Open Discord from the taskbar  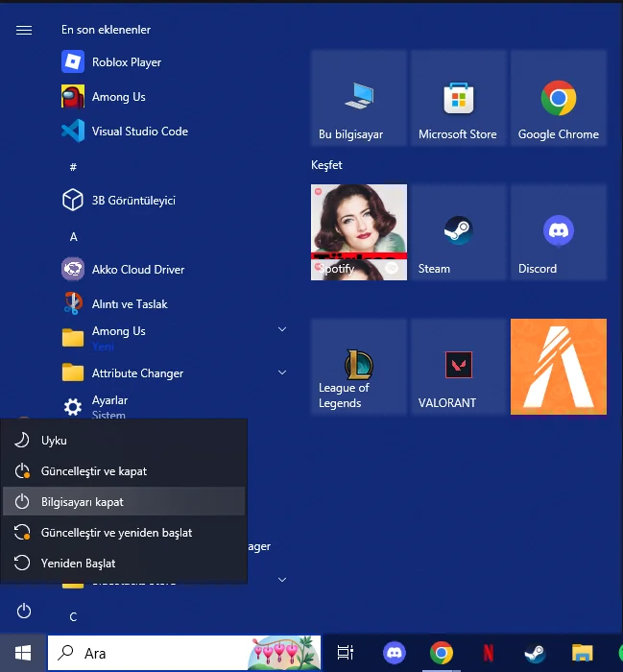pyautogui.click(x=395, y=653)
